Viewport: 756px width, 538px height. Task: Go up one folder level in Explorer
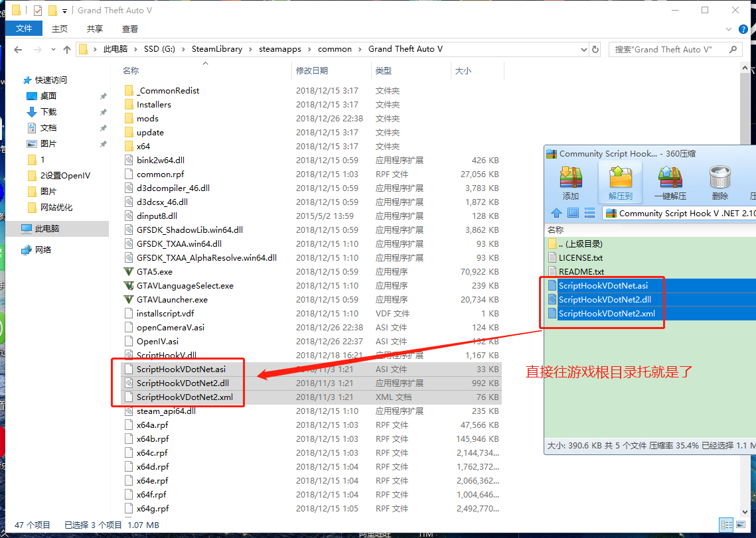(66, 49)
